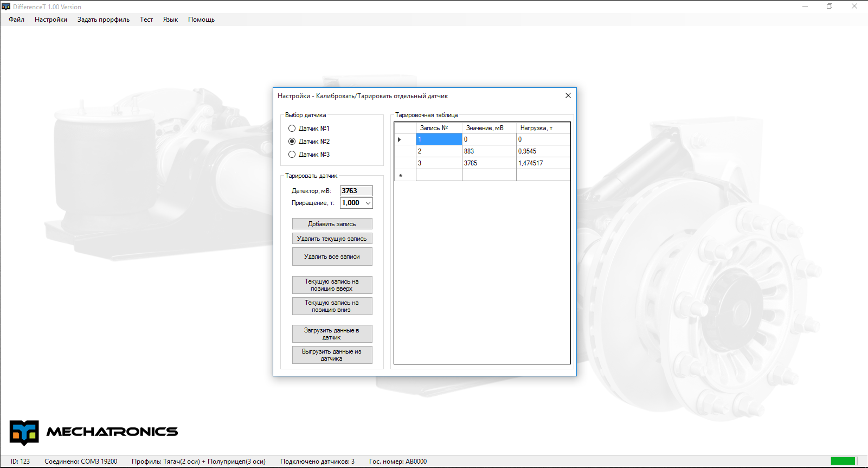Close the calibration settings dialog
Image resolution: width=868 pixels, height=468 pixels.
pyautogui.click(x=568, y=95)
